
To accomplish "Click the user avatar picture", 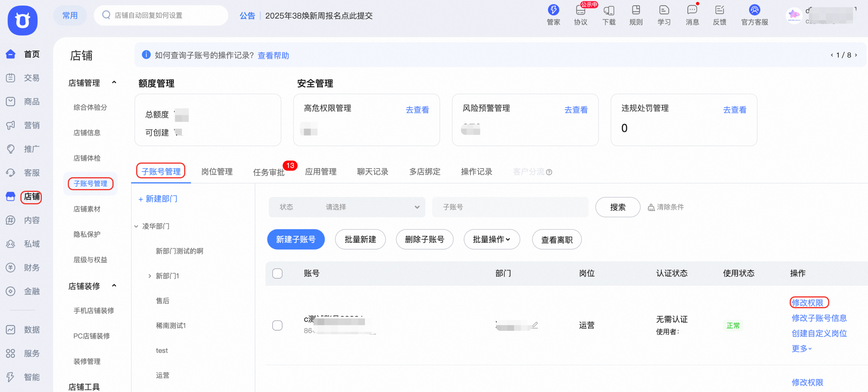I will tap(794, 15).
